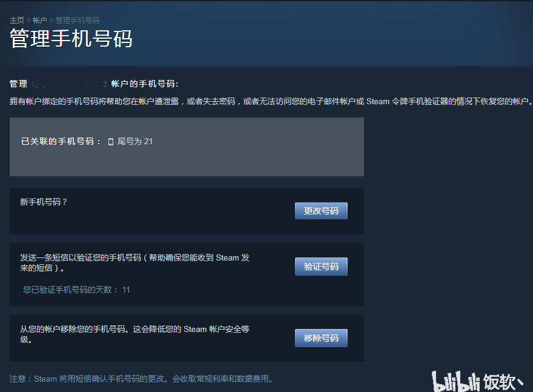
Task: Click the 您已验证手机号码的天数 text
Action: click(x=70, y=290)
